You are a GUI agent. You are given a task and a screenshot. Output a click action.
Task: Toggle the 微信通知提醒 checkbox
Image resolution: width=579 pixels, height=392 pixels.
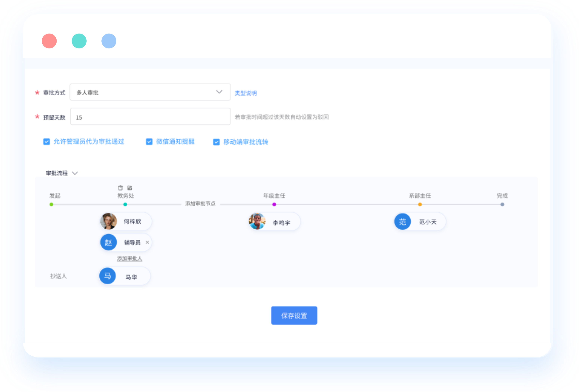(149, 142)
